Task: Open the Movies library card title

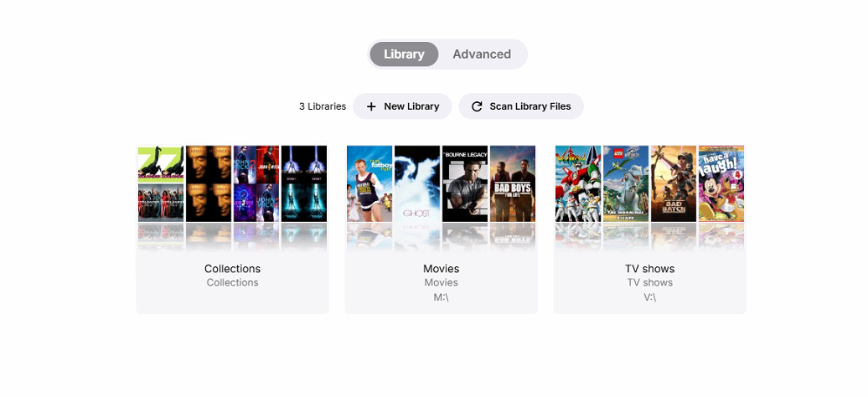Action: click(x=442, y=269)
